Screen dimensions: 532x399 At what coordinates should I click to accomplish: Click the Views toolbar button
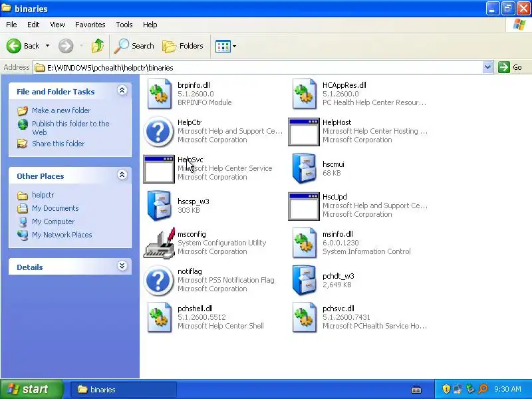pyautogui.click(x=223, y=46)
